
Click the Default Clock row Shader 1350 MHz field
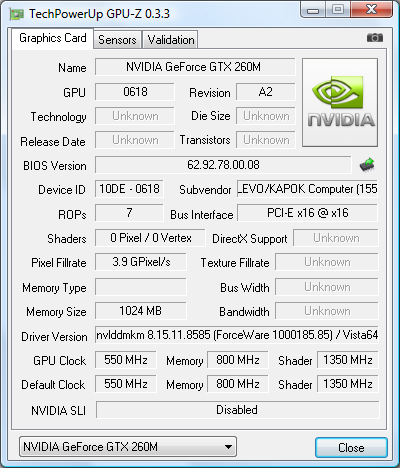tap(348, 384)
